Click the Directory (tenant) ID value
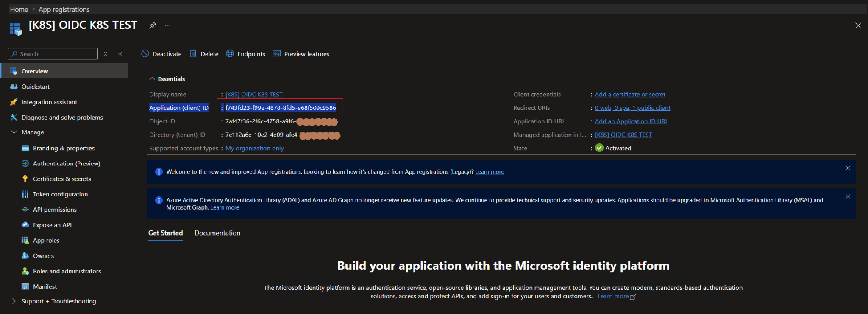The width and height of the screenshot is (868, 314). (x=283, y=135)
